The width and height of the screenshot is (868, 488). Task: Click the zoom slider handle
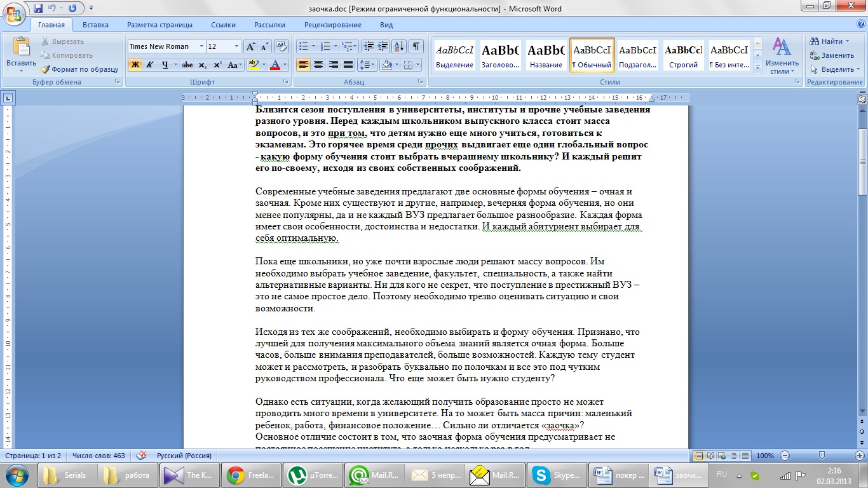822,456
